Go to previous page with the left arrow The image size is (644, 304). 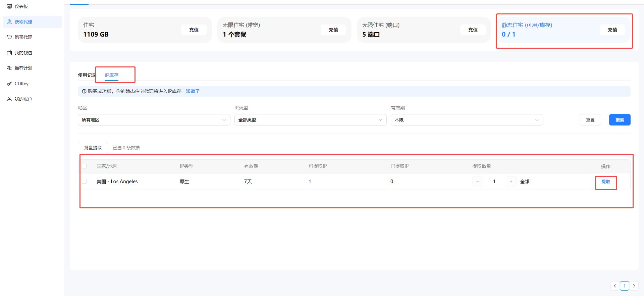point(615,286)
